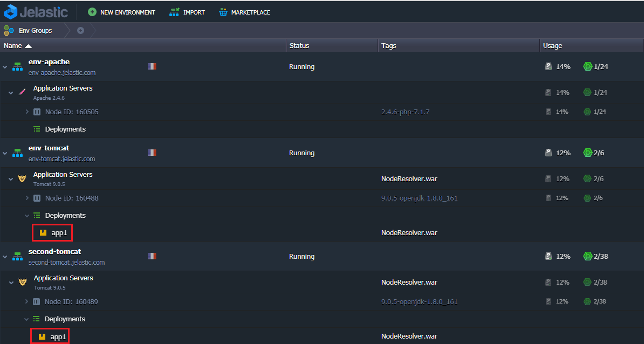Image resolution: width=644 pixels, height=344 pixels.
Task: Click the region flag for second-tomcat
Action: coord(152,256)
